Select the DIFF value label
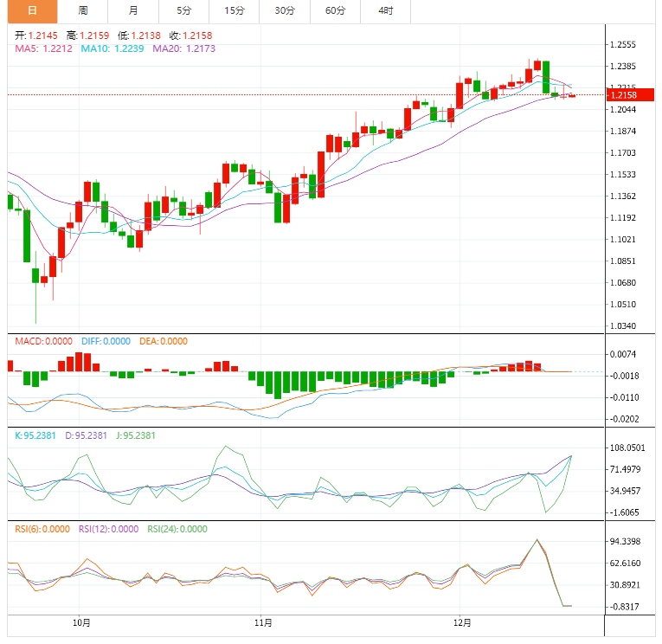 click(105, 341)
